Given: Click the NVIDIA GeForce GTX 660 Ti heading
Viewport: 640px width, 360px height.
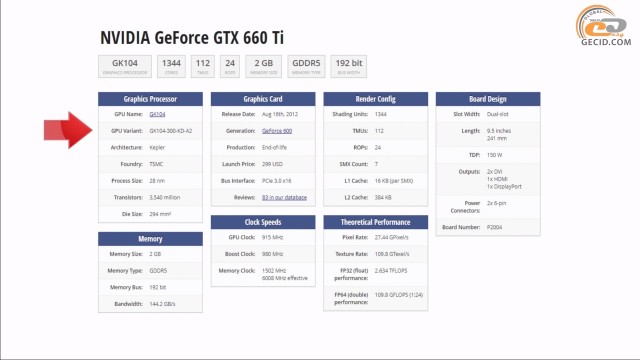Looking at the screenshot, I should coord(192,38).
